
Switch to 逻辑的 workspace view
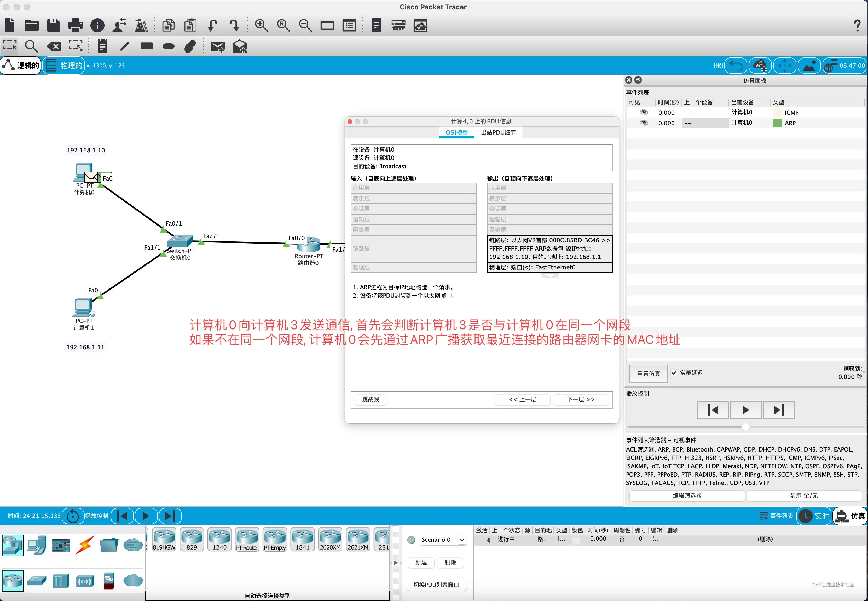point(21,66)
